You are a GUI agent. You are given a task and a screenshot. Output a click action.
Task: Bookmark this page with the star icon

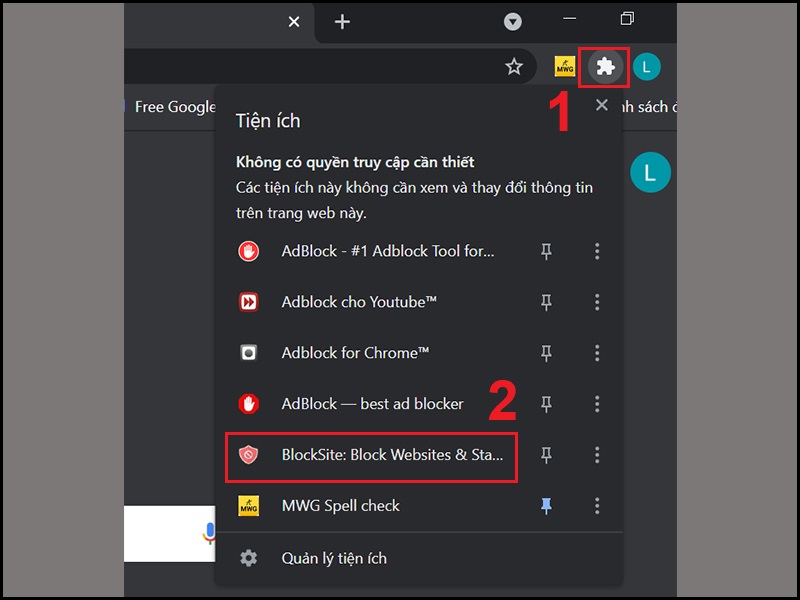pyautogui.click(x=514, y=67)
